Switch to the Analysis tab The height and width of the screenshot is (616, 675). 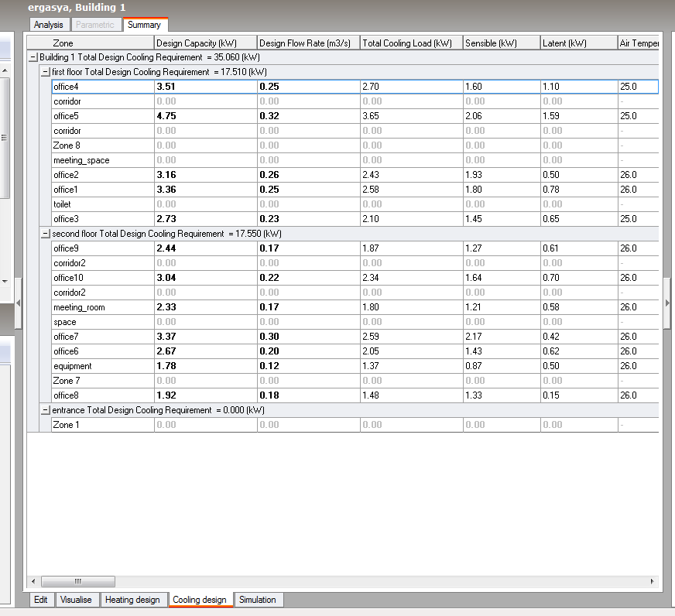[49, 25]
